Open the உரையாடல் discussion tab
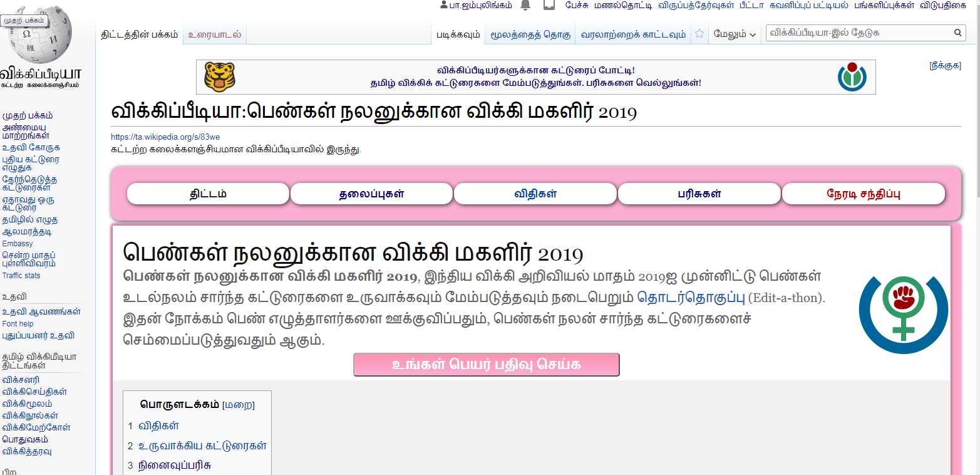This screenshot has width=980, height=475. tap(215, 34)
